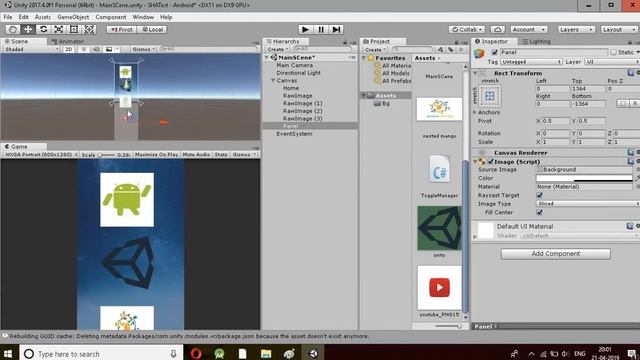Image resolution: width=640 pixels, height=360 pixels.
Task: Expand the Anchors section
Action: (x=475, y=112)
